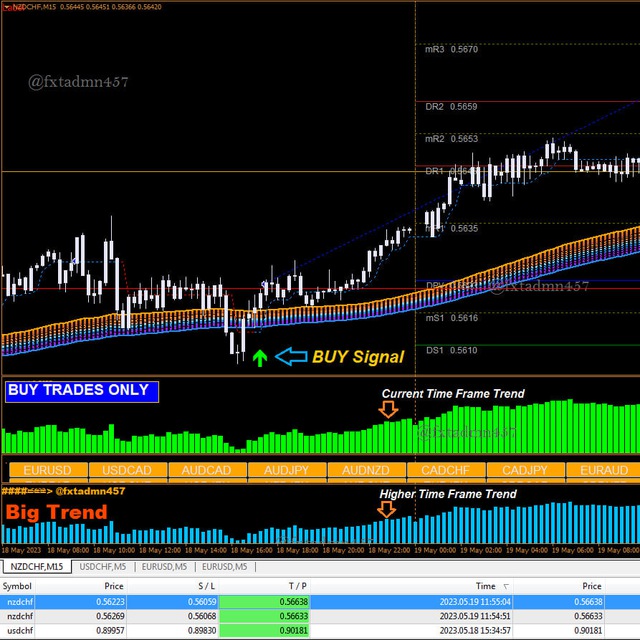This screenshot has height=640, width=640.
Task: Click the EURUSD symbol button
Action: tap(48, 470)
